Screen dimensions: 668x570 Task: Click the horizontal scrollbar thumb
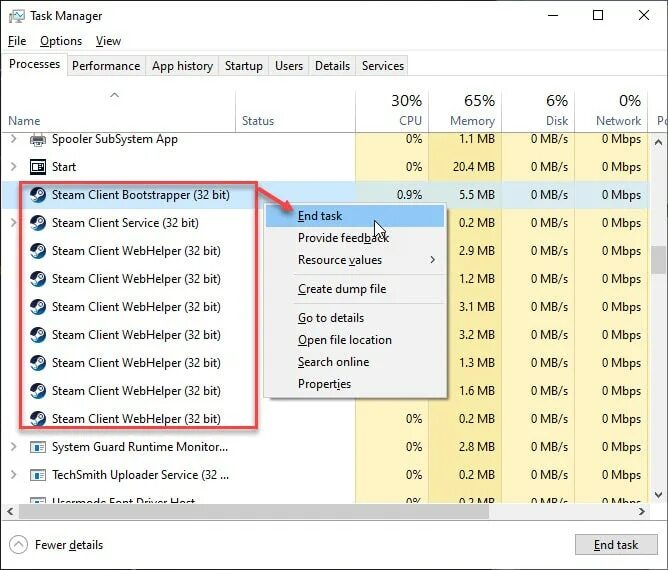point(254,512)
